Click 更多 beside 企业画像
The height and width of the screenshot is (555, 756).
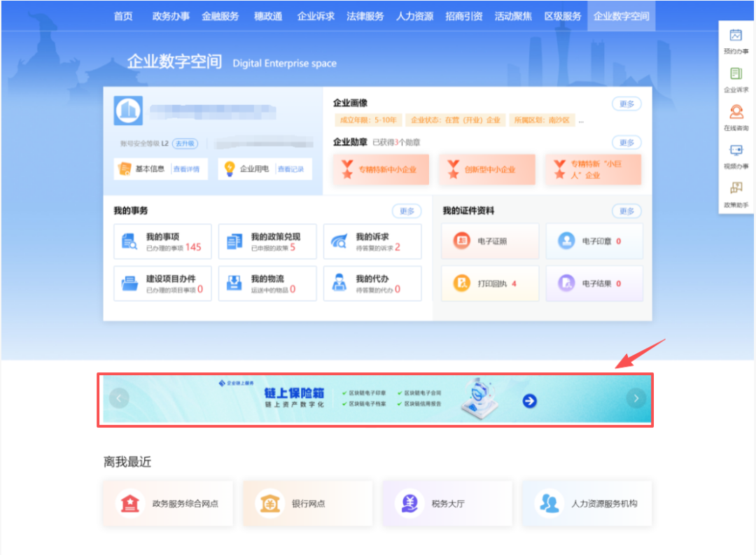[626, 103]
